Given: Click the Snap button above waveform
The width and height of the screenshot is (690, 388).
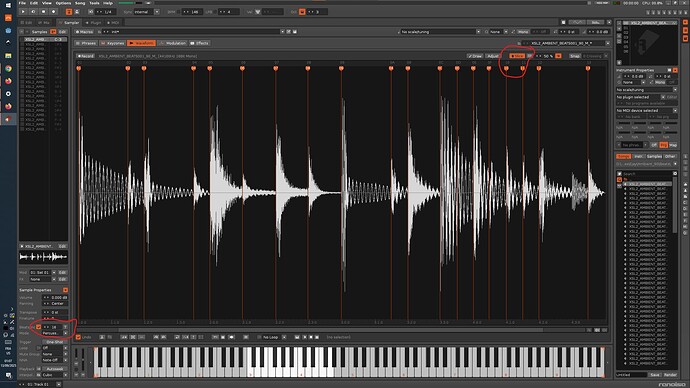Looking at the screenshot, I should [x=575, y=56].
